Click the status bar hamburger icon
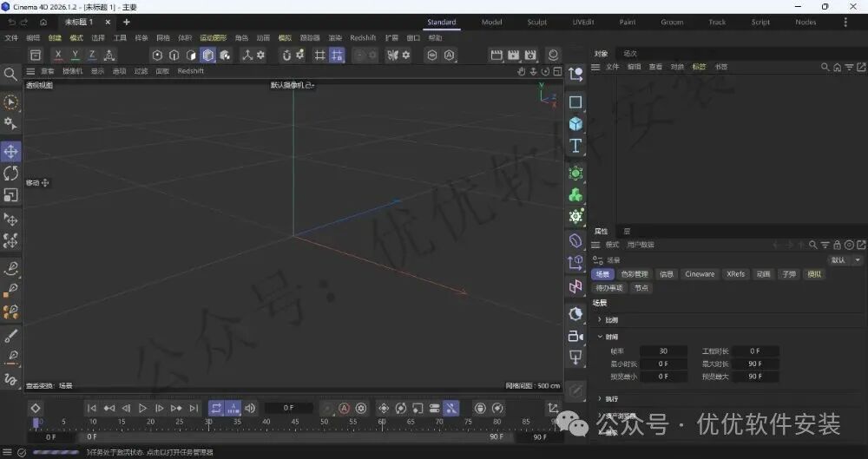This screenshot has width=868, height=459. pos(7,452)
